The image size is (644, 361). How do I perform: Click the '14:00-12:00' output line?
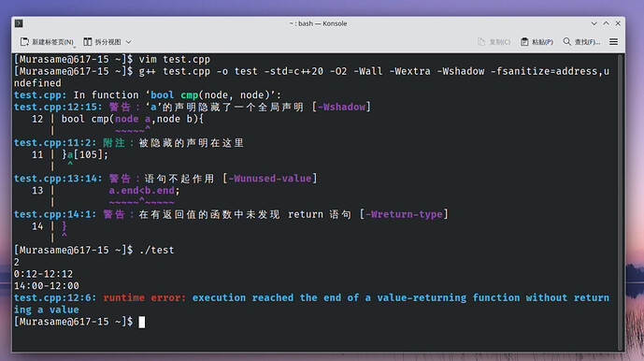47,286
